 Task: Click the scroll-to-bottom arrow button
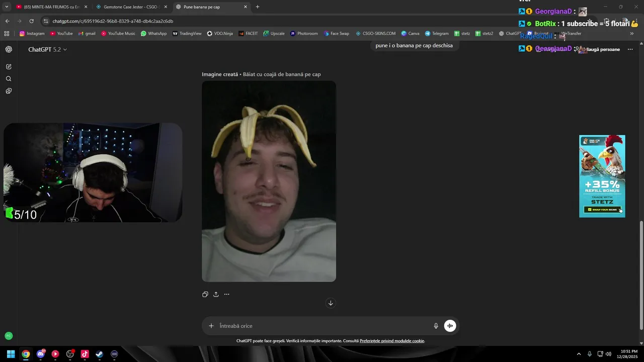click(331, 303)
